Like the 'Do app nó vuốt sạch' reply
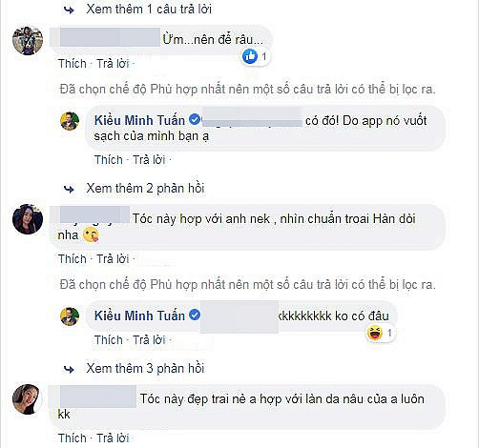 pyautogui.click(x=109, y=159)
